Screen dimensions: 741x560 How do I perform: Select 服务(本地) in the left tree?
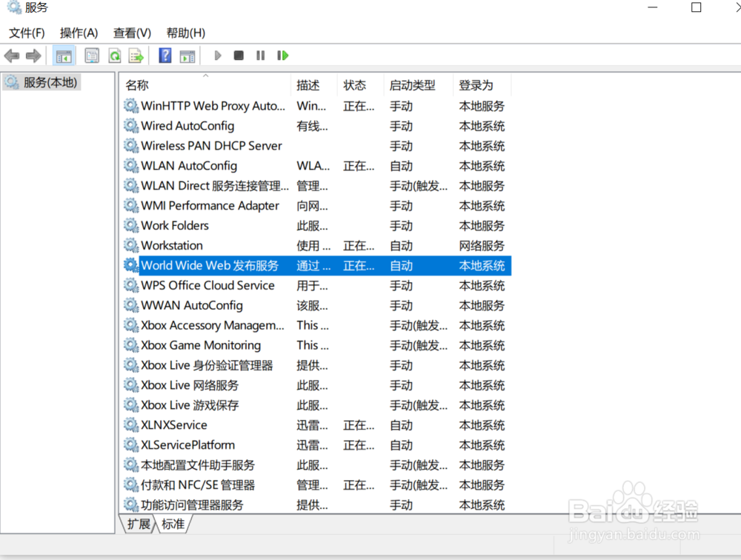42,82
